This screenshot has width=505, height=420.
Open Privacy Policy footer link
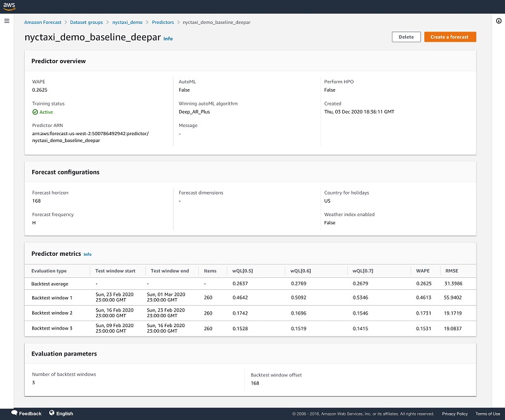454,414
